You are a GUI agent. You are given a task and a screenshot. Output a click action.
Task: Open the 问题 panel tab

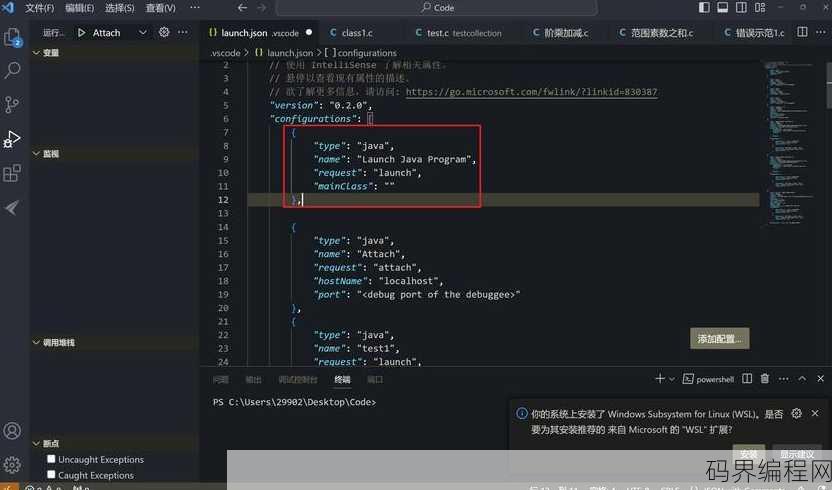pos(221,380)
